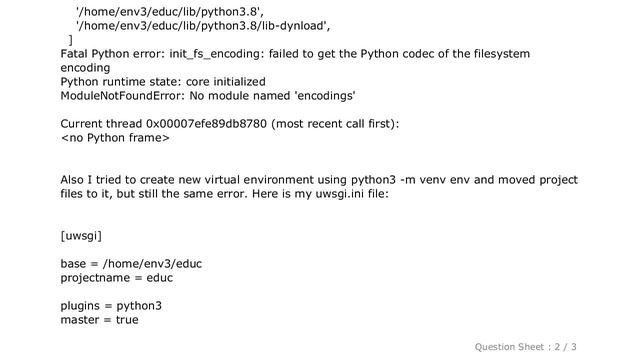This screenshot has width=640, height=360.
Task: Click the [uwsgi] section header
Action: 81,236
